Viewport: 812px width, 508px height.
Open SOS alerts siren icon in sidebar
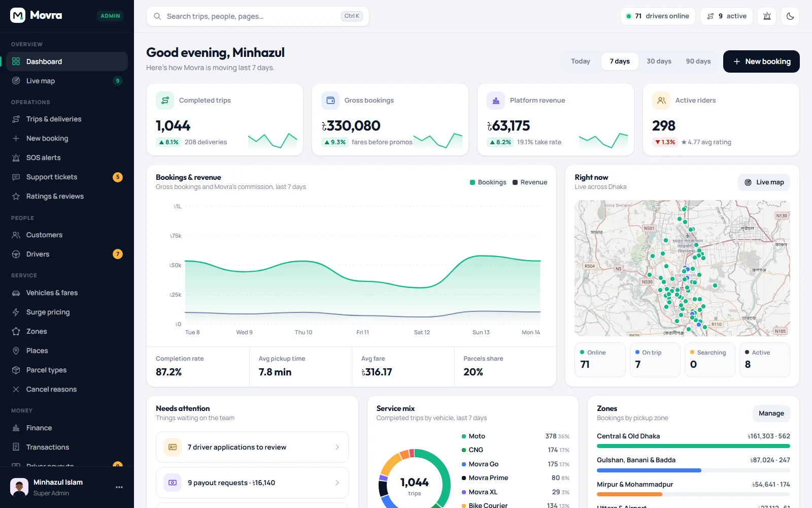click(x=16, y=157)
